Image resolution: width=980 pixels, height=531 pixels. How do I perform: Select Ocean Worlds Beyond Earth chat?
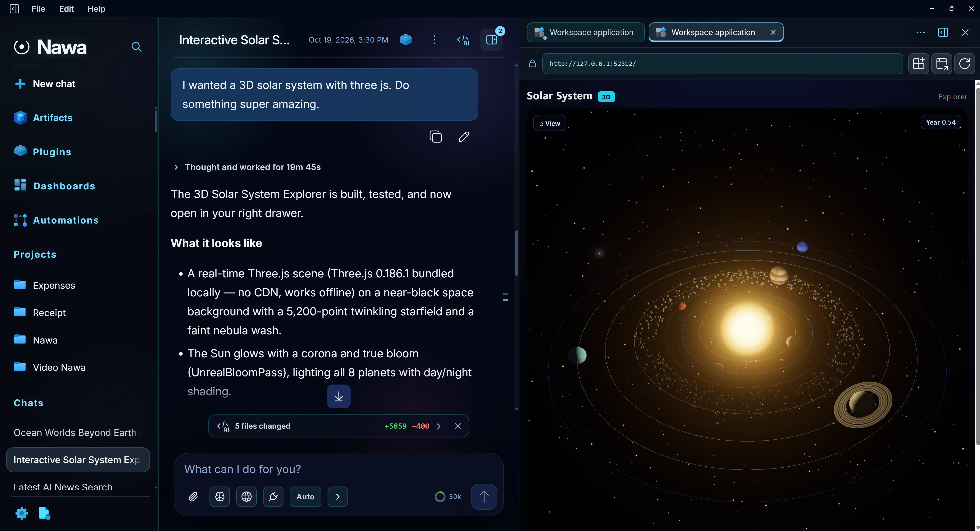(78, 432)
